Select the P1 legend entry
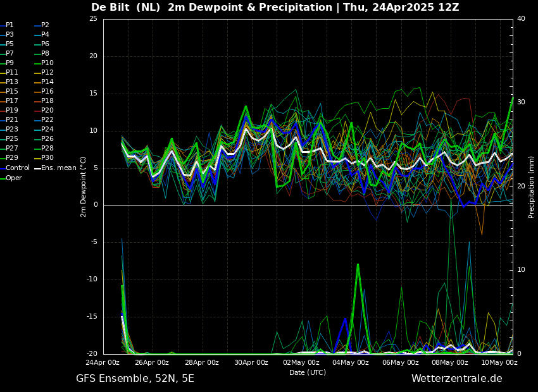This screenshot has height=392, width=538. click(9, 25)
